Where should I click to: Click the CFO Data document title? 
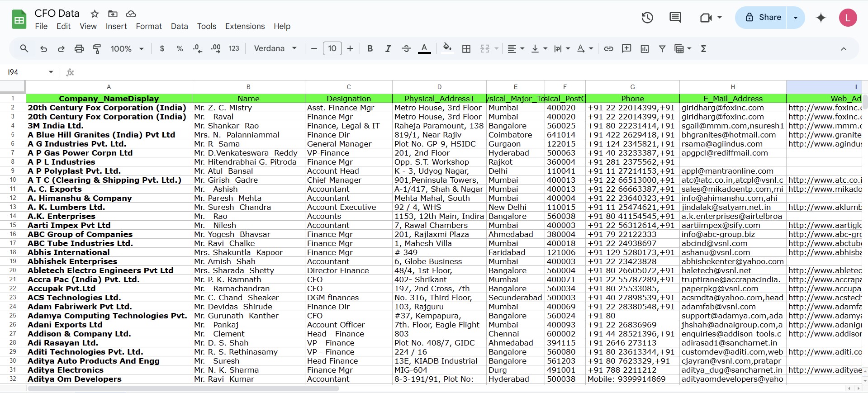coord(57,14)
